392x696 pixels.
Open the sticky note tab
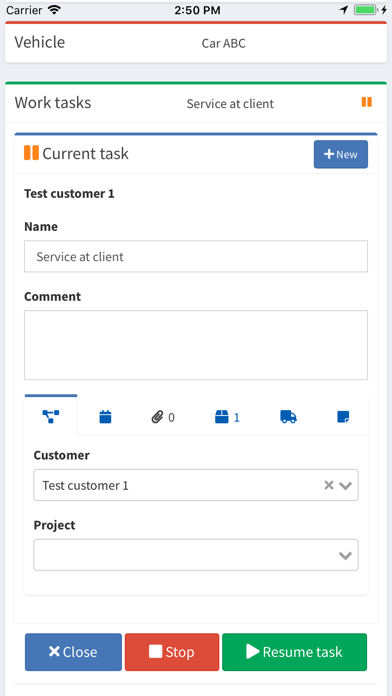coord(343,417)
